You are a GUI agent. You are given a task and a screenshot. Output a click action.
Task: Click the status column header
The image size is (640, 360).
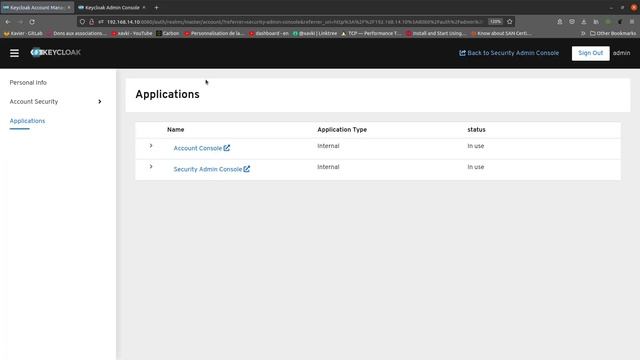476,129
